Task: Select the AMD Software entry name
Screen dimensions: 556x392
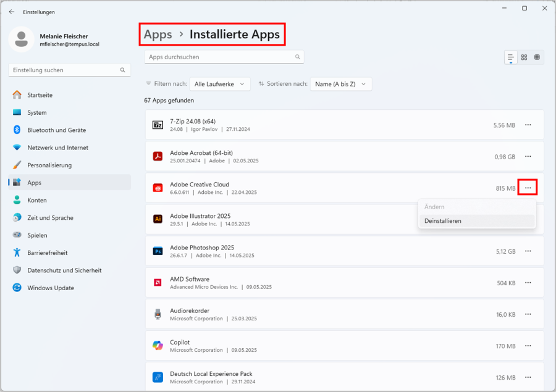Action: coord(190,279)
